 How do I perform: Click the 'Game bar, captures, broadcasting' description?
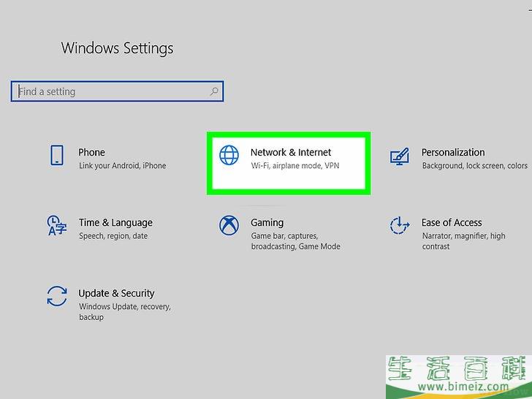pos(295,241)
